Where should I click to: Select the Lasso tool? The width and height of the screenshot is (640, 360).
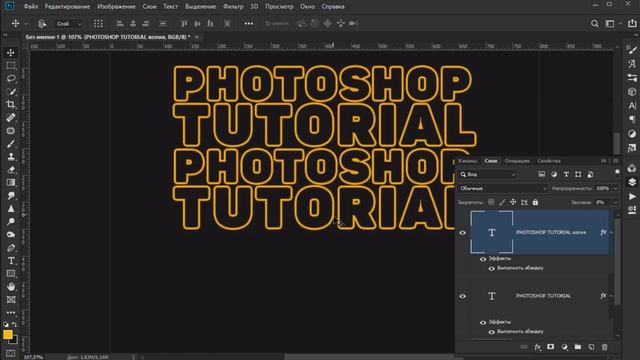point(11,78)
